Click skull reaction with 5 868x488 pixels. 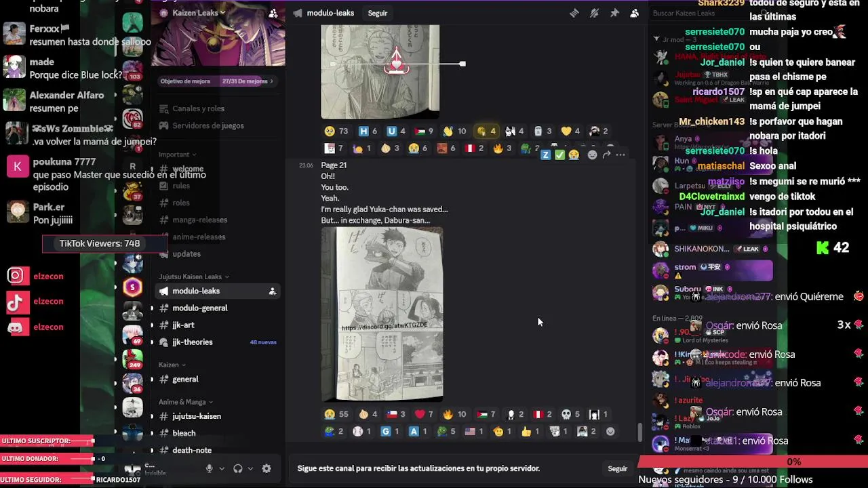[x=570, y=414]
